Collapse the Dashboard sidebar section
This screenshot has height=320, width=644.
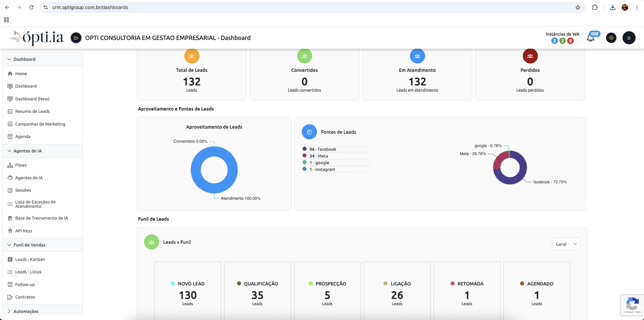pyautogui.click(x=24, y=59)
